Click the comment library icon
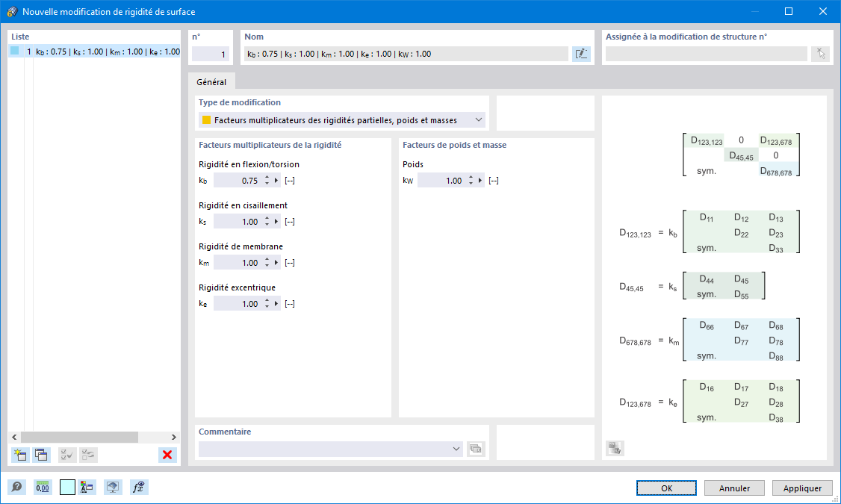The width and height of the screenshot is (841, 504). tap(476, 449)
